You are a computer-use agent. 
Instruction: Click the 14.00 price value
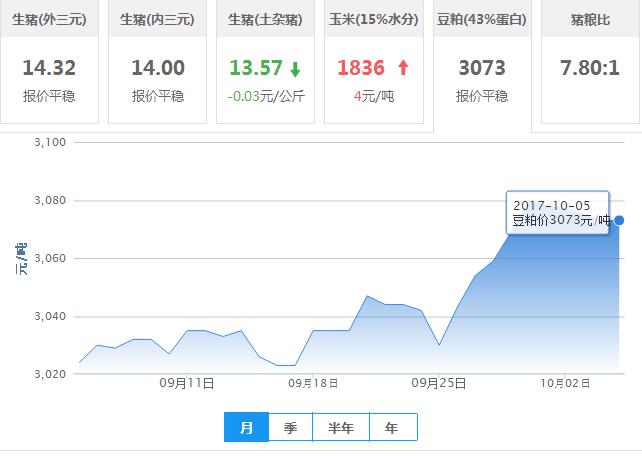pos(158,68)
